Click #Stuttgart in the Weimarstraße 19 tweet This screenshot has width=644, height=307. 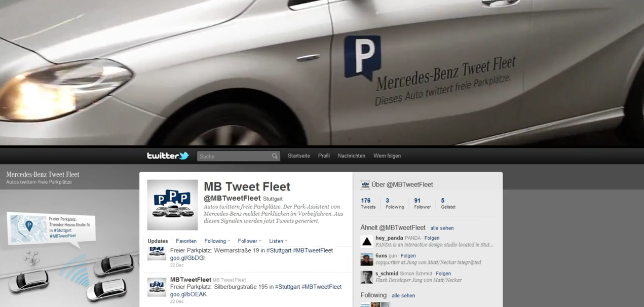[x=279, y=250]
